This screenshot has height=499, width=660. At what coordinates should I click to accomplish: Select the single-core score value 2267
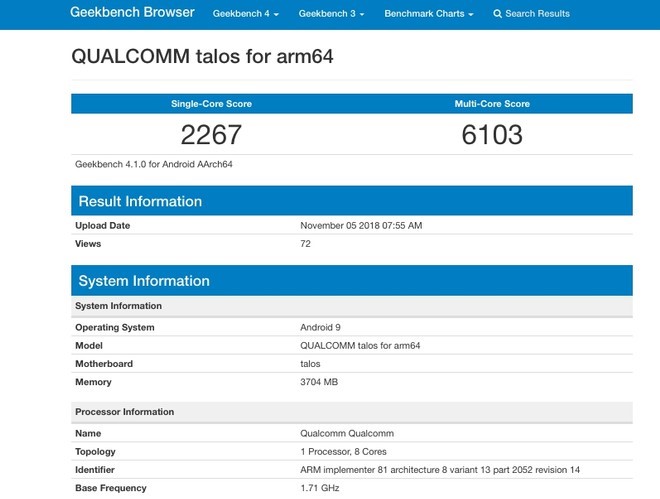211,135
